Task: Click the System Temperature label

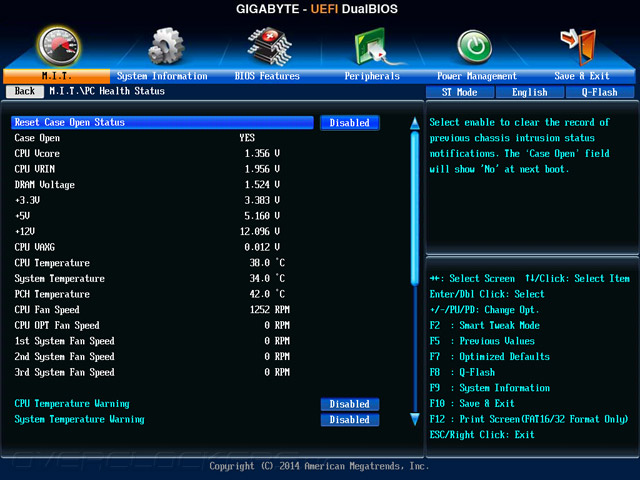Action: pos(60,278)
